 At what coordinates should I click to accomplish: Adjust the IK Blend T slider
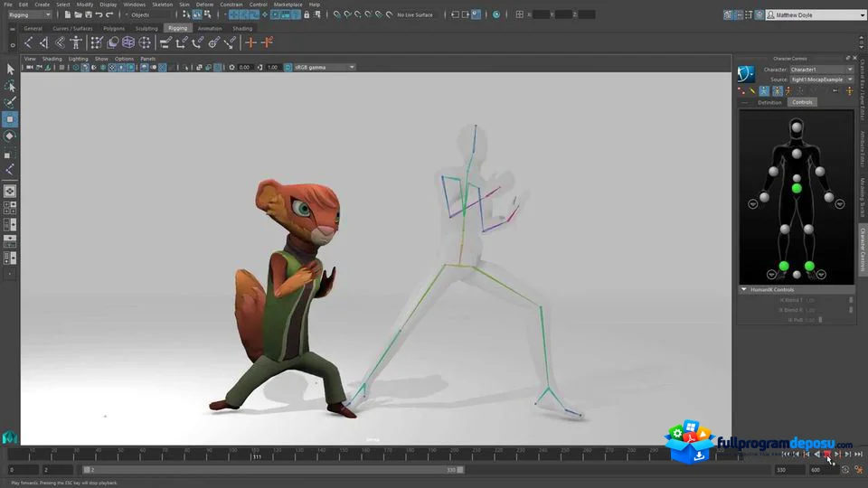tap(851, 300)
